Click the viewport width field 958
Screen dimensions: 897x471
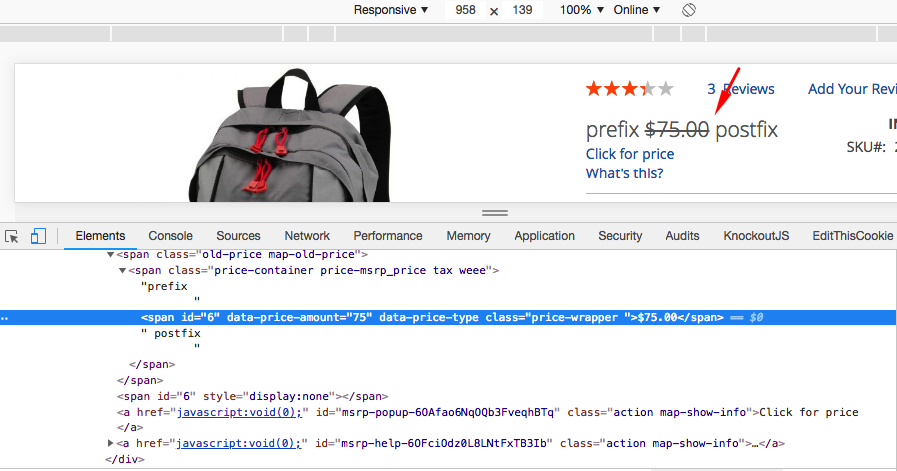coord(465,10)
